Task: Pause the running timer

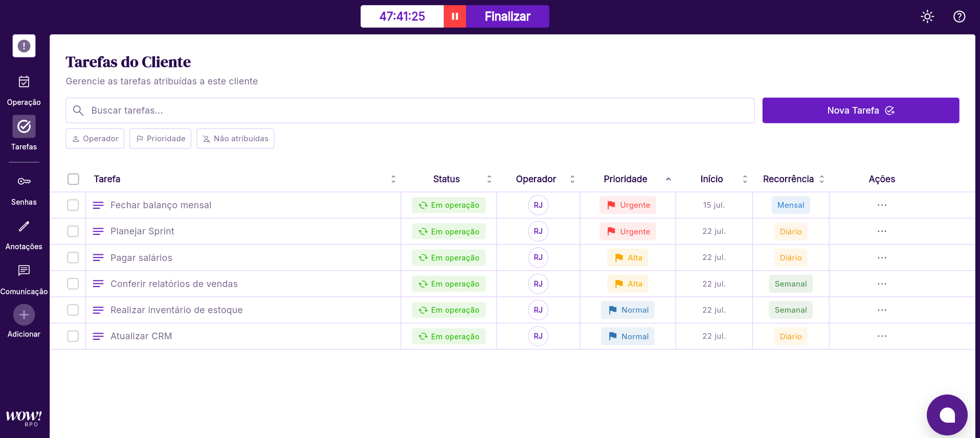Action: (x=455, y=16)
